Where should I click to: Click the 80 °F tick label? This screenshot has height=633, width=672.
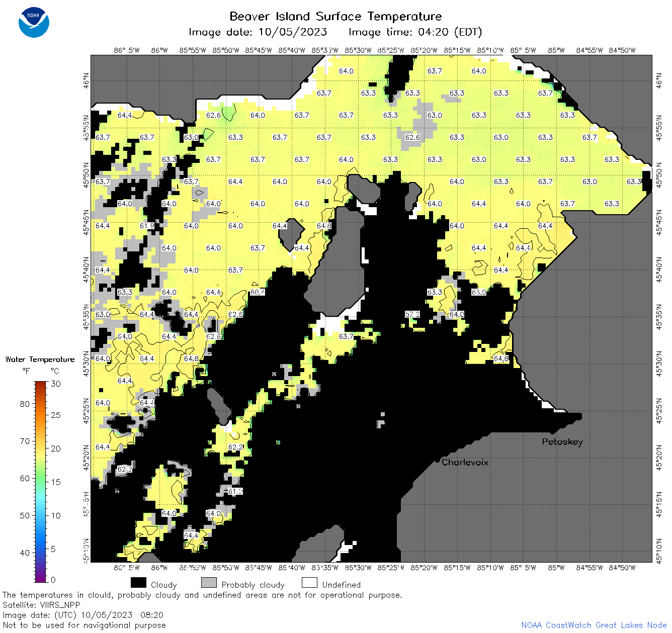[x=25, y=404]
